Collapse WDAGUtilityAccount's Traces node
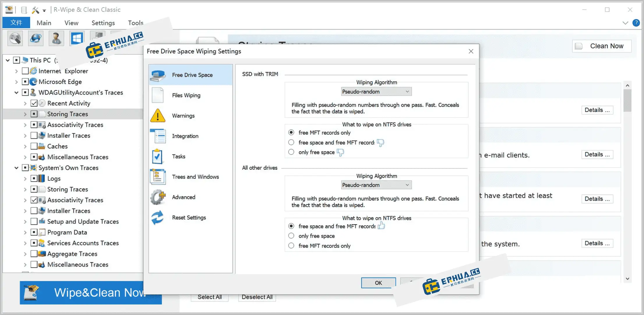This screenshot has height=315, width=644. (x=17, y=93)
